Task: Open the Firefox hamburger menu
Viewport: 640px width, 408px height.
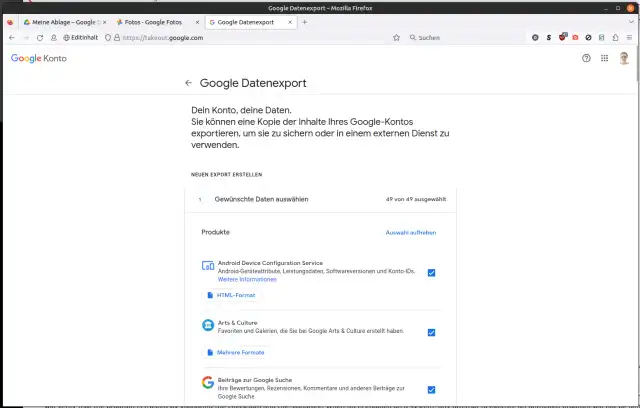Action: [x=628, y=37]
